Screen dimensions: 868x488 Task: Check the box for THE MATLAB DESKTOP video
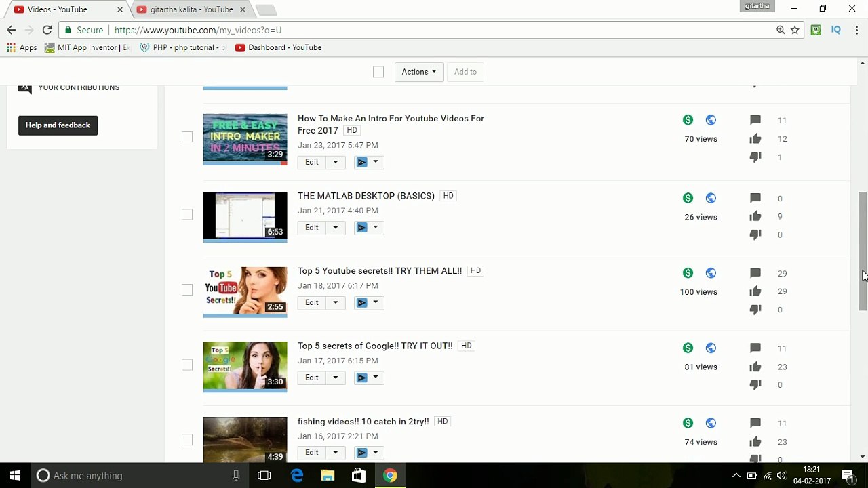point(187,215)
